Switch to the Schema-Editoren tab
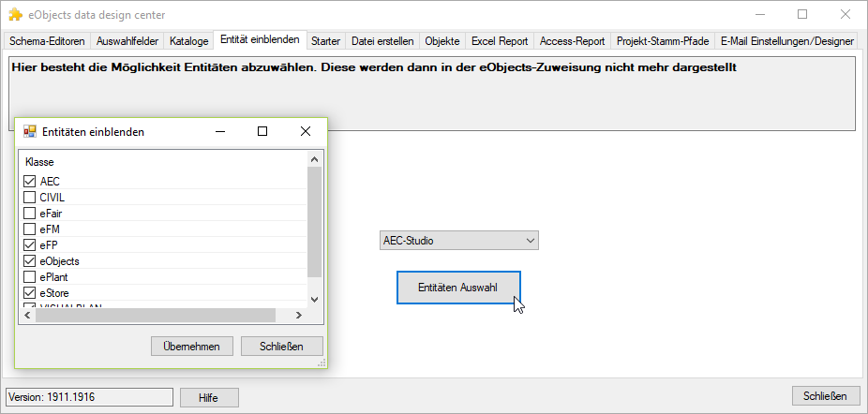The image size is (868, 414). coord(47,41)
